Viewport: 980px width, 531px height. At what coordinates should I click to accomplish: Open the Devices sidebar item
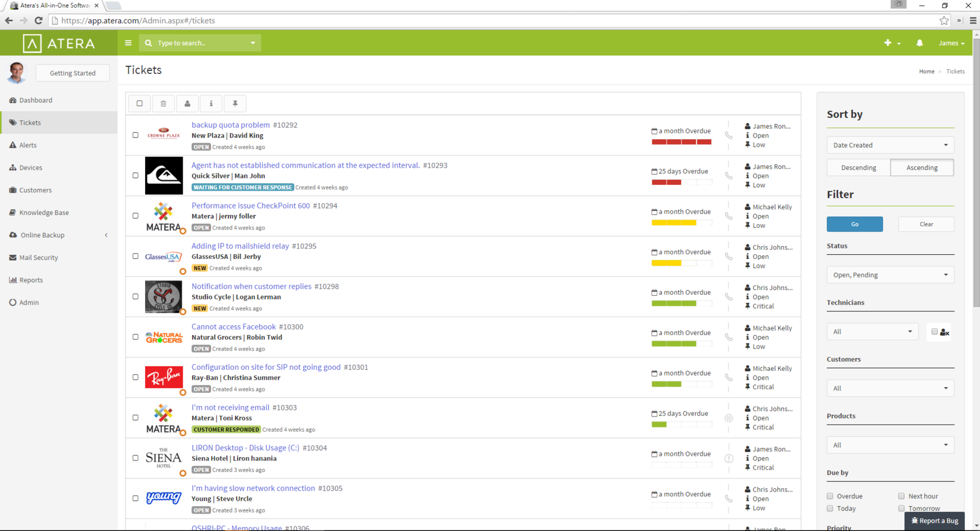(x=58, y=168)
